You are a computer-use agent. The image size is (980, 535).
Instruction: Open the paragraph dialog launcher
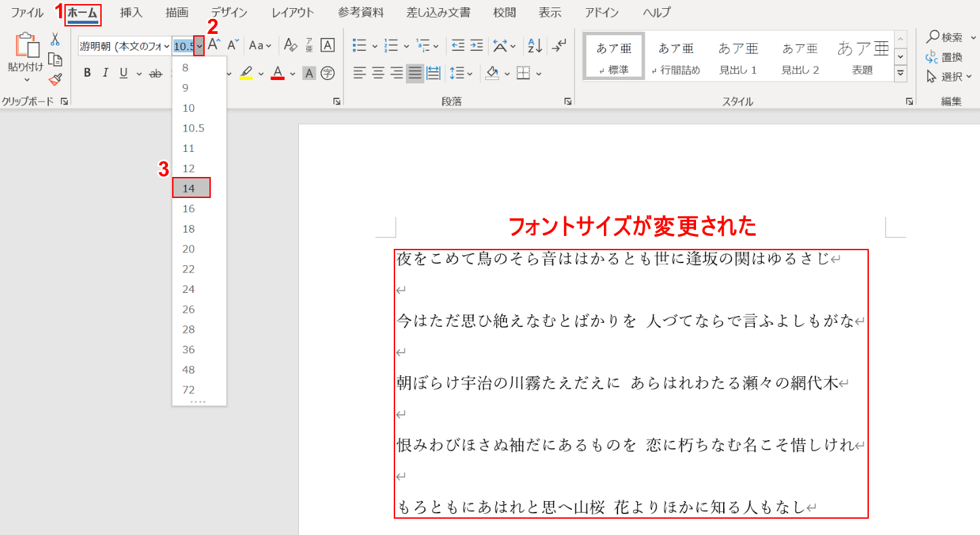(x=567, y=101)
